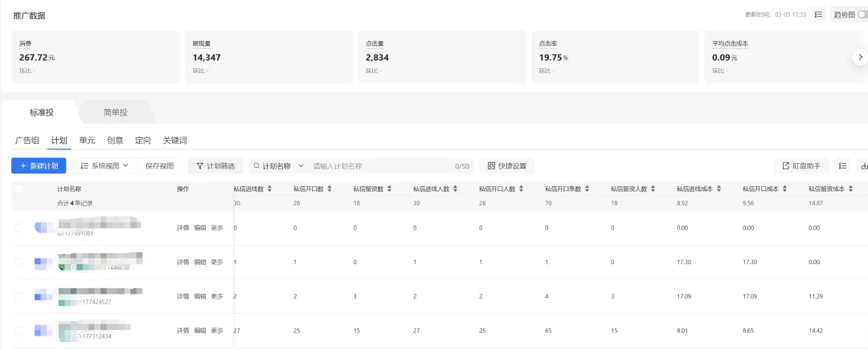Sort by 私信开口人数 column
868x350 pixels.
(521, 189)
